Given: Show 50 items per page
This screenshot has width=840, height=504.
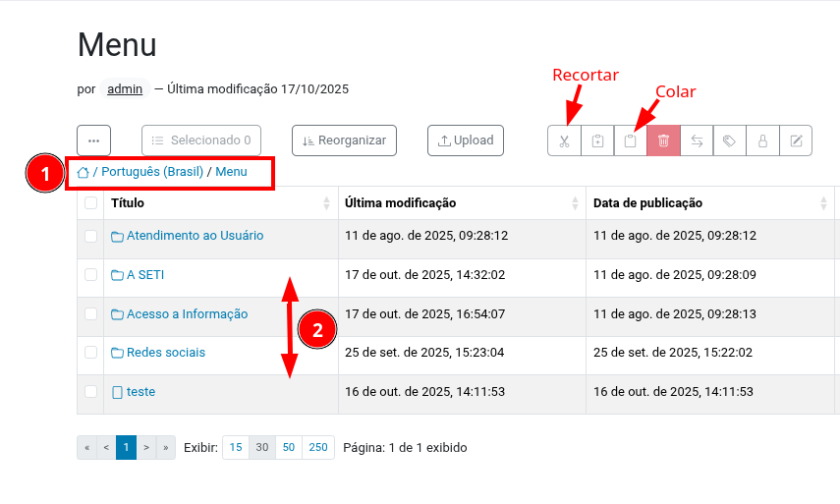Looking at the screenshot, I should (x=289, y=448).
